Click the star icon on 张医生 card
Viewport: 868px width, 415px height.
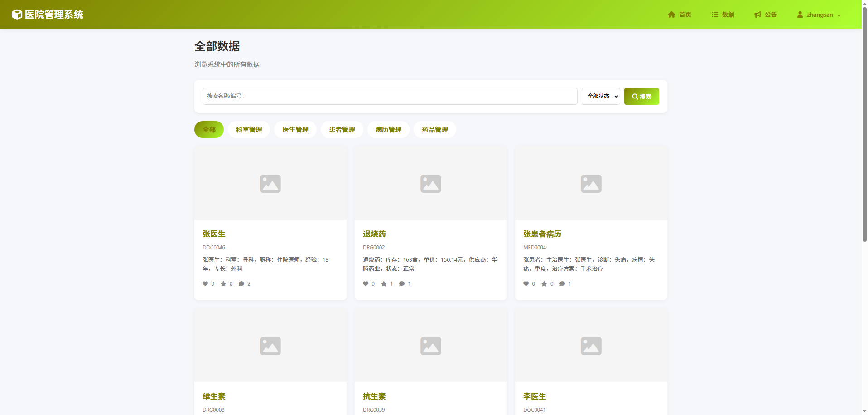[x=223, y=284]
